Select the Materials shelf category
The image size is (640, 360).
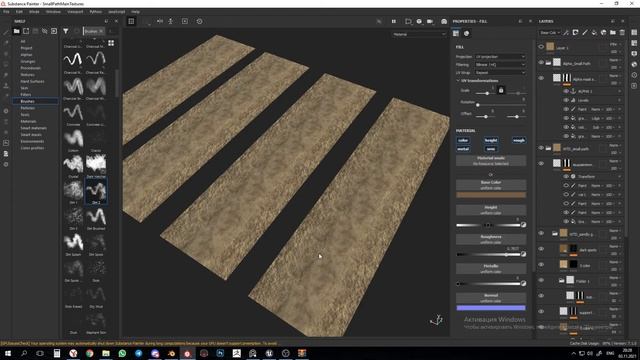click(29, 121)
